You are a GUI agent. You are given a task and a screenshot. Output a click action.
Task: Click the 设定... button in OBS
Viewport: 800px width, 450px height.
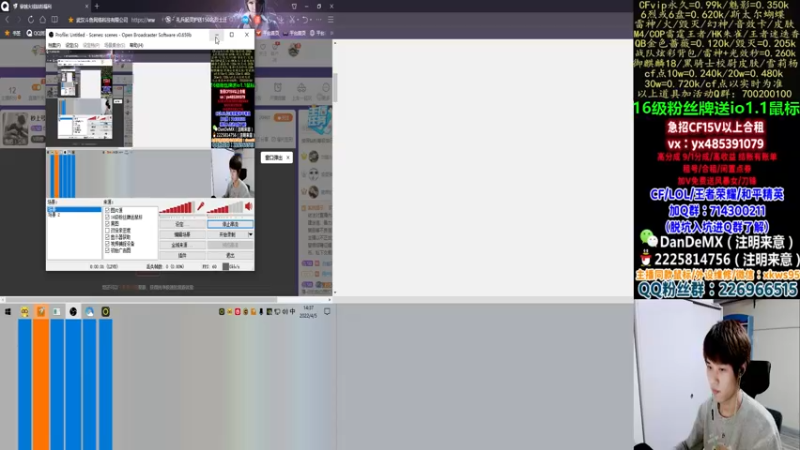tap(183, 224)
